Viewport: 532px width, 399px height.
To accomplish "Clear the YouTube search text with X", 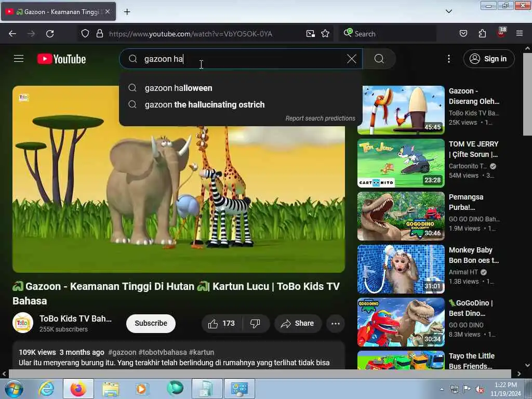I will click(352, 59).
